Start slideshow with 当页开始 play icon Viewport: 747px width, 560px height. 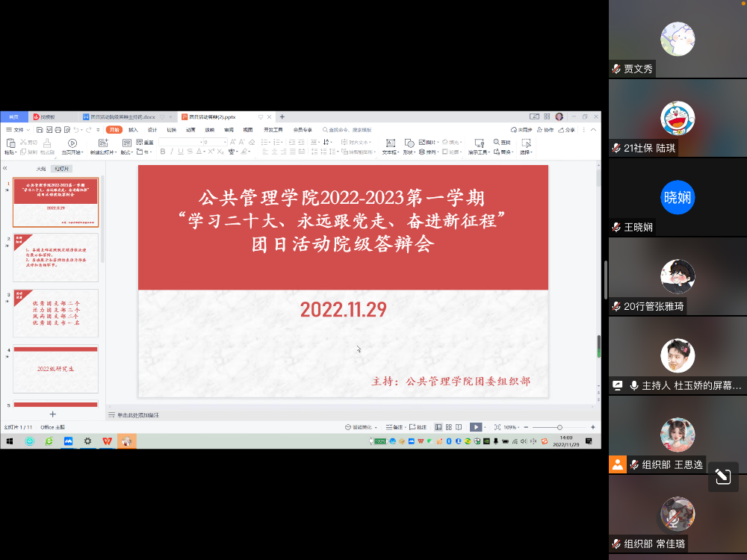tap(72, 143)
